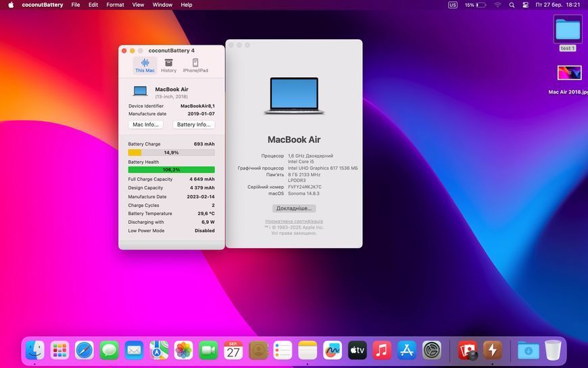Click the macOS version Sonoma 14.8.3

tap(303, 193)
